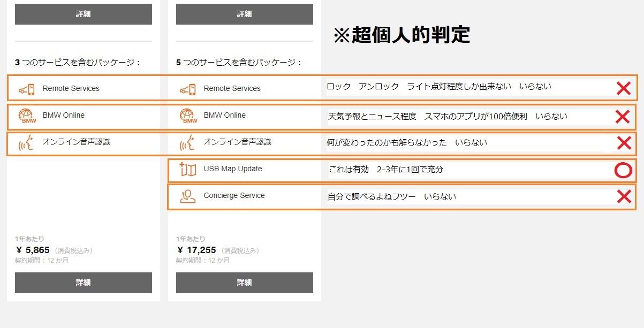The image size is (644, 328).
Task: Open top 詳細 button of 3-service package
Action: [84, 14]
